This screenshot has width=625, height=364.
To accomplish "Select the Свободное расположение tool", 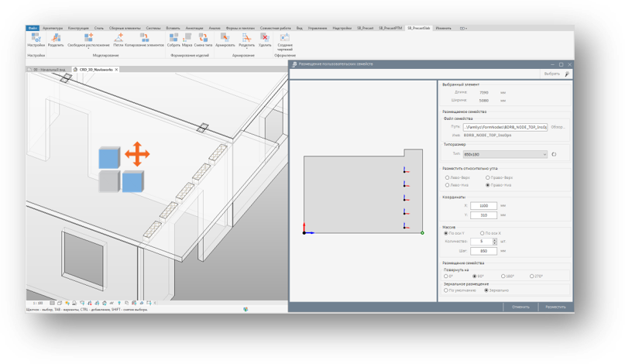I will (x=88, y=38).
